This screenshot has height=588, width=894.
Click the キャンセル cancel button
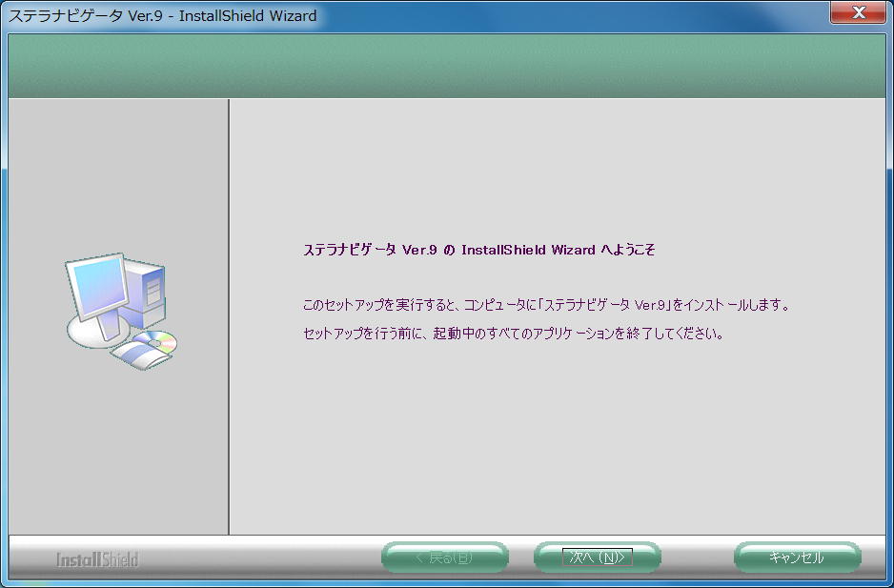[797, 558]
